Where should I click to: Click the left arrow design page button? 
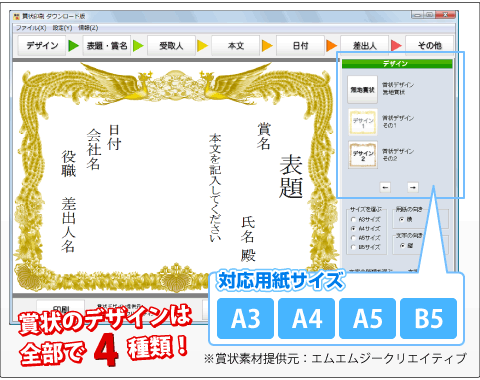[x=385, y=187]
